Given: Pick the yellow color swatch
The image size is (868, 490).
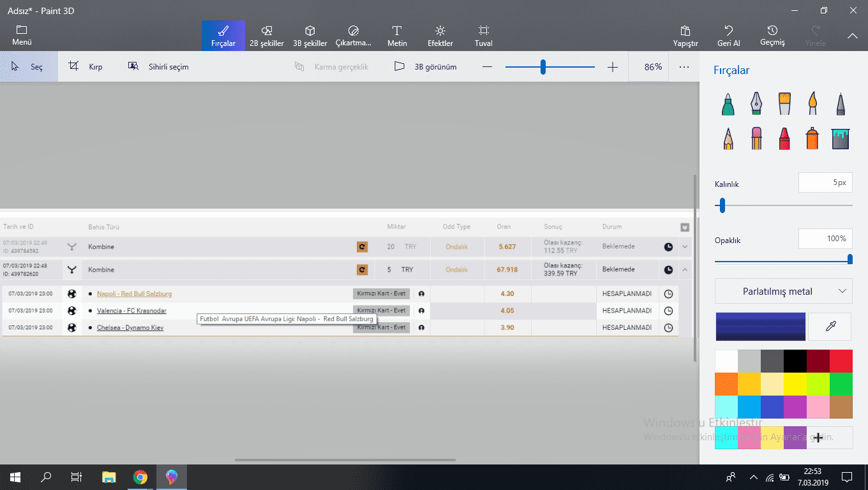Looking at the screenshot, I should point(795,384).
